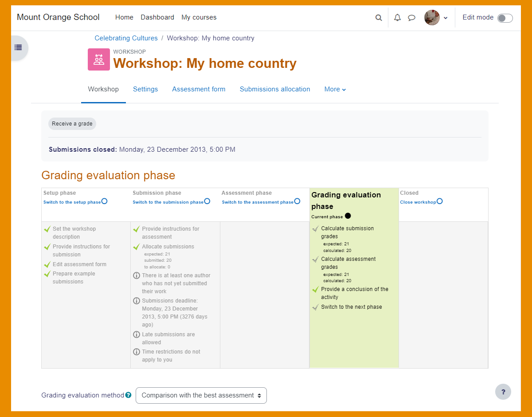Open the user avatar menu
The width and height of the screenshot is (532, 417).
[436, 18]
